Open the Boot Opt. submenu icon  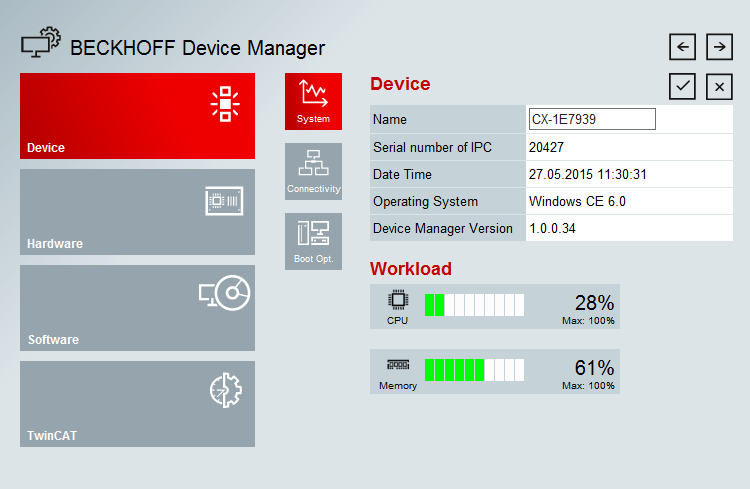click(x=313, y=241)
